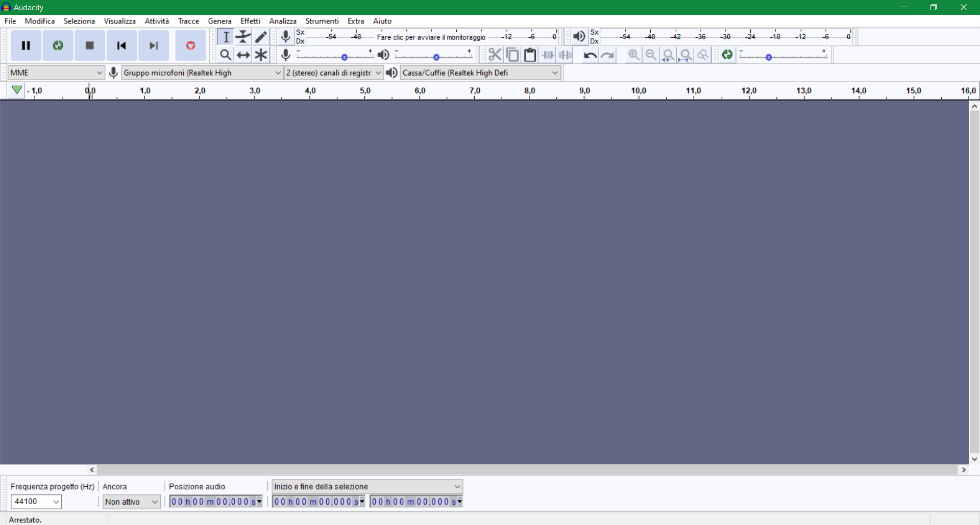Click the Copy icon

click(512, 55)
